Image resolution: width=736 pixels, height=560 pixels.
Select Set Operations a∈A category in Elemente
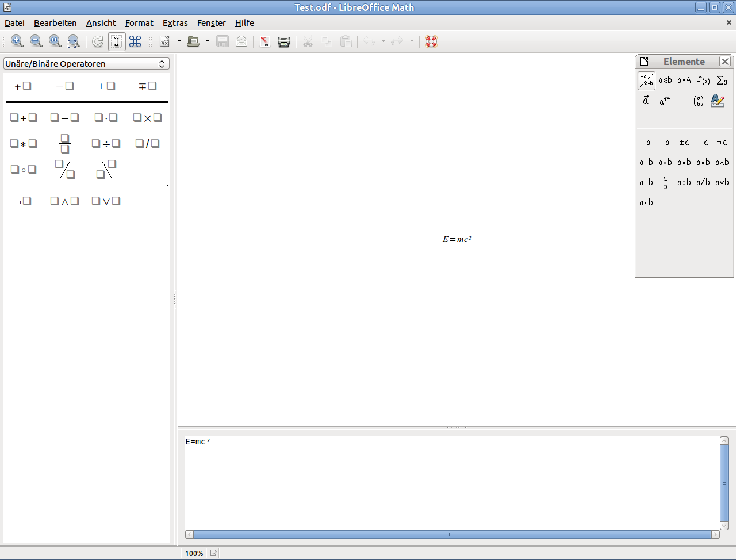[684, 80]
